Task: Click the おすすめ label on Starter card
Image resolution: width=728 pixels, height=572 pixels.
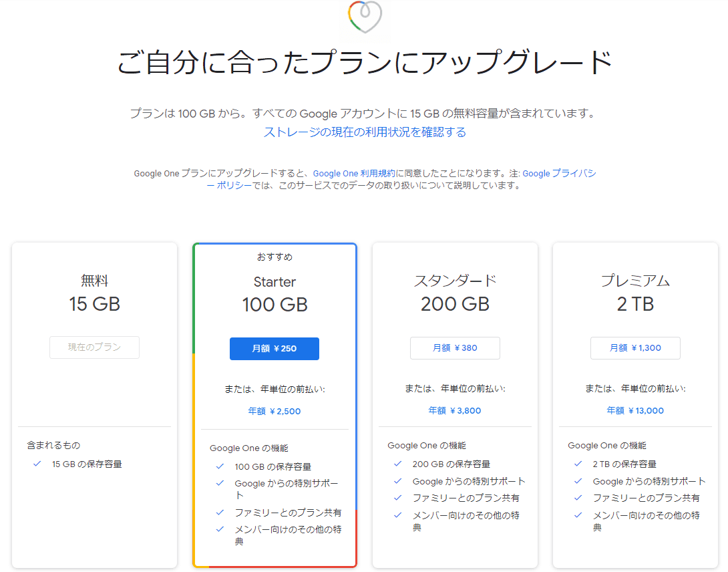Action: 275,257
